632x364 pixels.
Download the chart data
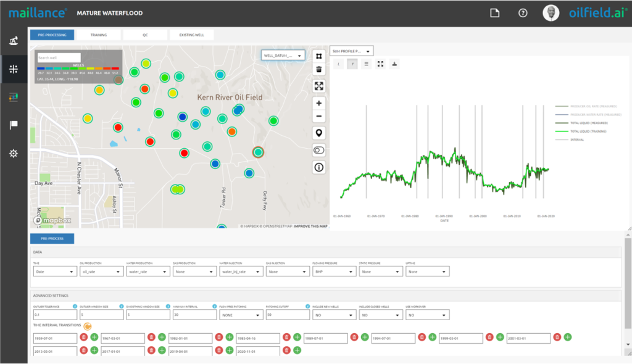394,64
